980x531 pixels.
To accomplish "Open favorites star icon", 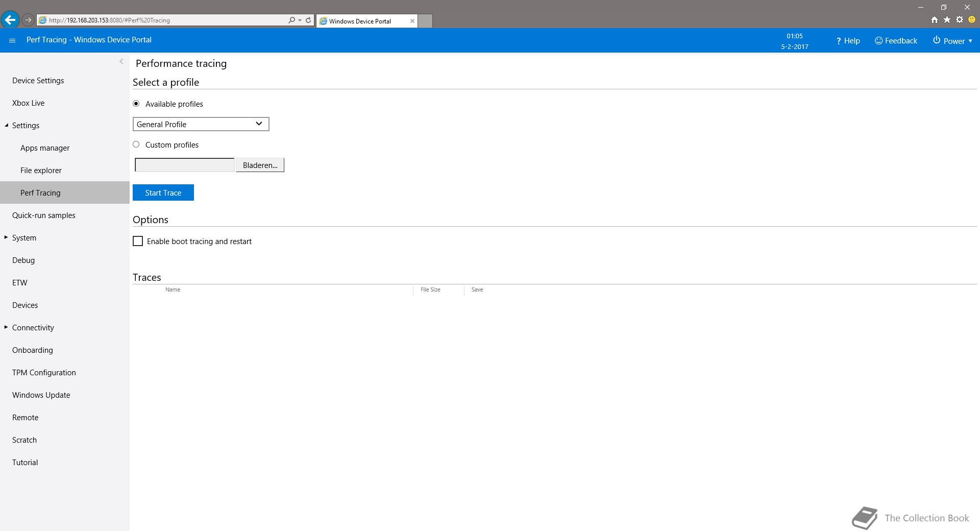I will tap(947, 20).
